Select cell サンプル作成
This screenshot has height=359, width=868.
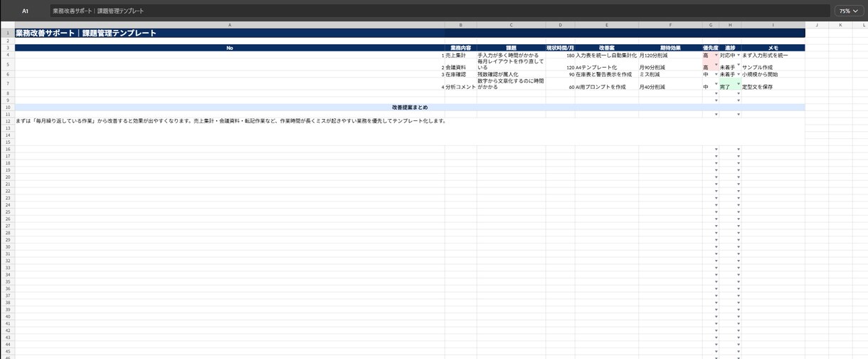pyautogui.click(x=773, y=65)
